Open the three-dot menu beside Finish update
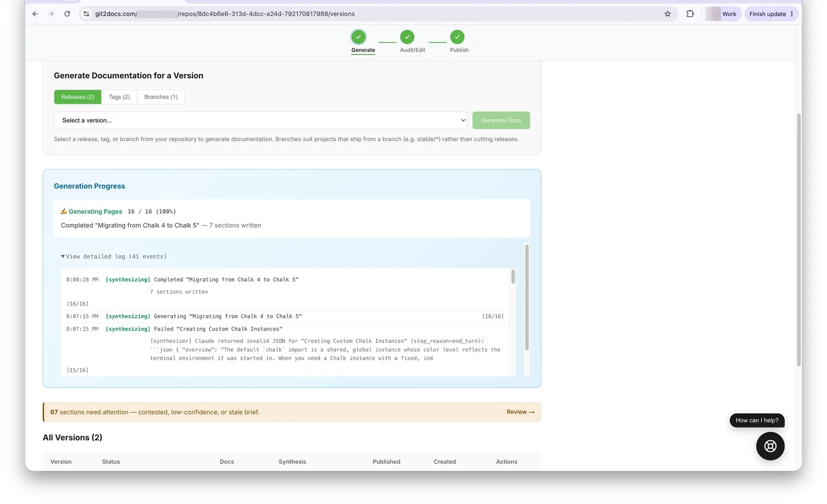 (x=792, y=14)
